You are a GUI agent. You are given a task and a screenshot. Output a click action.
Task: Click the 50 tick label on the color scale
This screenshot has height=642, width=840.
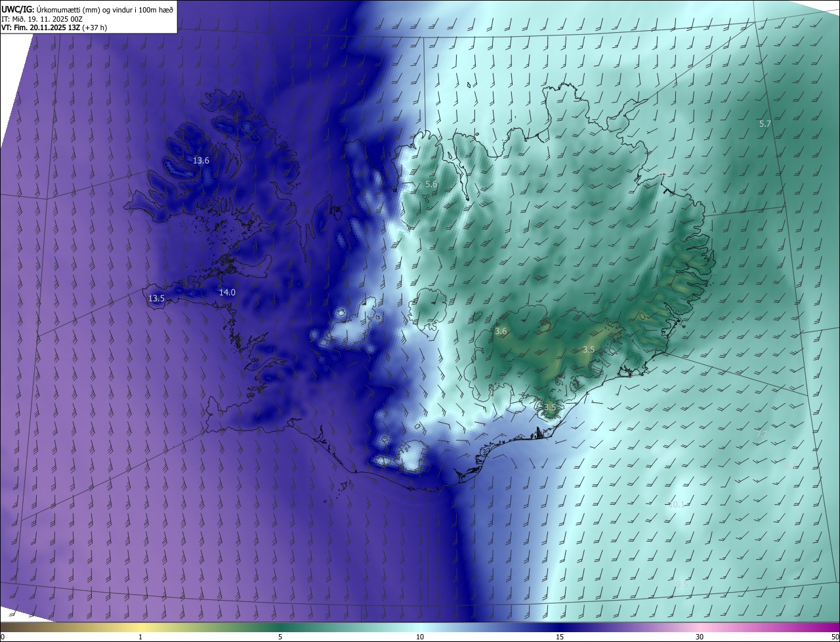click(835, 637)
